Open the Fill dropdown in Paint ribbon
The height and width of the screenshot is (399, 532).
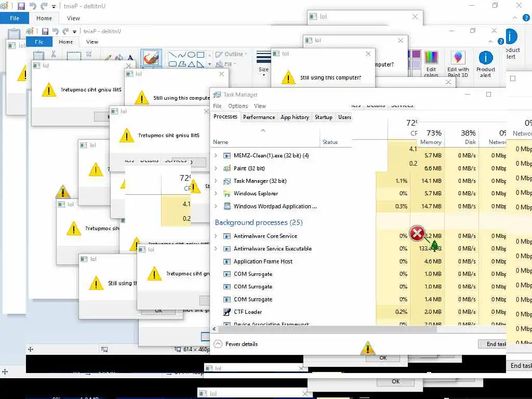coord(226,64)
